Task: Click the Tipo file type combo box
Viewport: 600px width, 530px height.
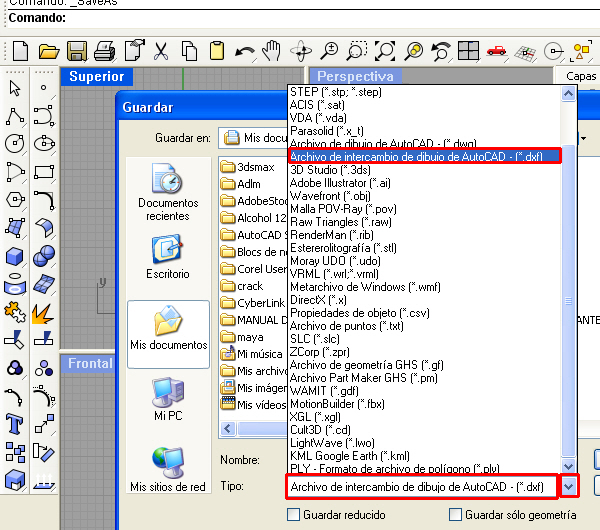Action: click(422, 486)
